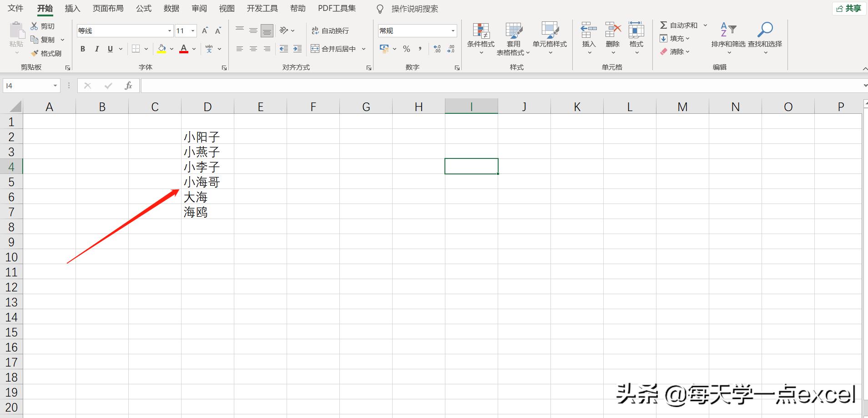The height and width of the screenshot is (418, 868).
Task: Click the Tell Me search box (操作说明搜索)
Action: [414, 9]
